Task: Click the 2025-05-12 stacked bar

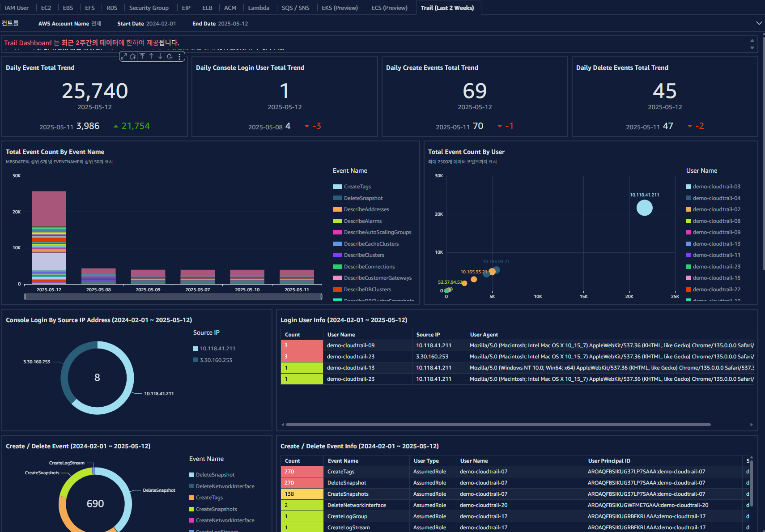Action: tap(49, 238)
